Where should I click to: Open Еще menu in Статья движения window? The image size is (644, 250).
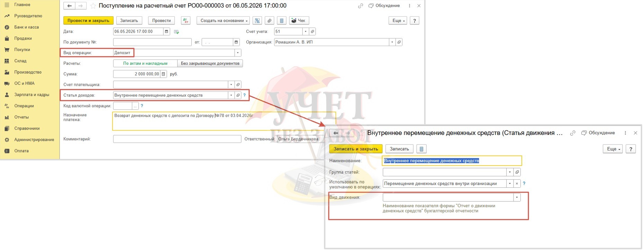click(x=613, y=149)
